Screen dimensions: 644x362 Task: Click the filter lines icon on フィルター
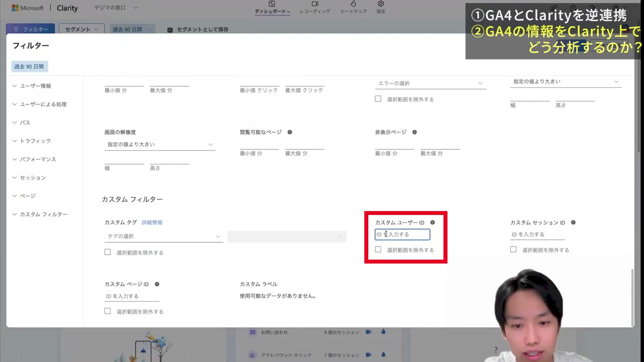click(16, 29)
